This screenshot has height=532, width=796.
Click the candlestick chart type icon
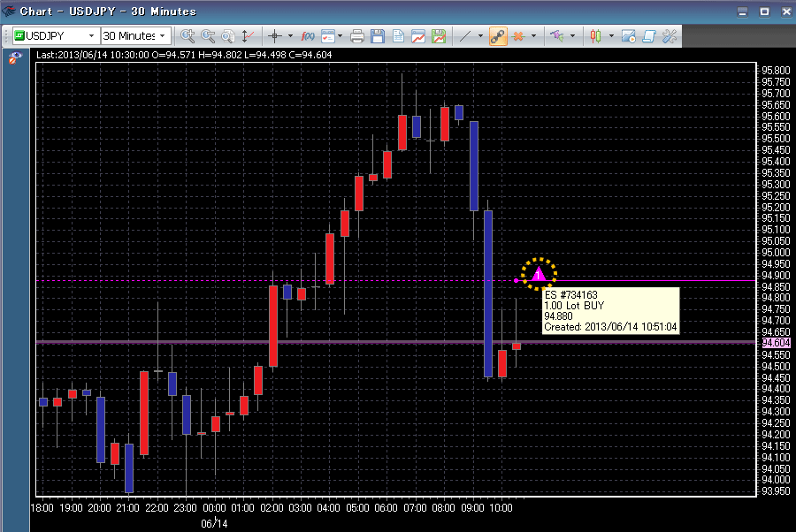(x=595, y=36)
